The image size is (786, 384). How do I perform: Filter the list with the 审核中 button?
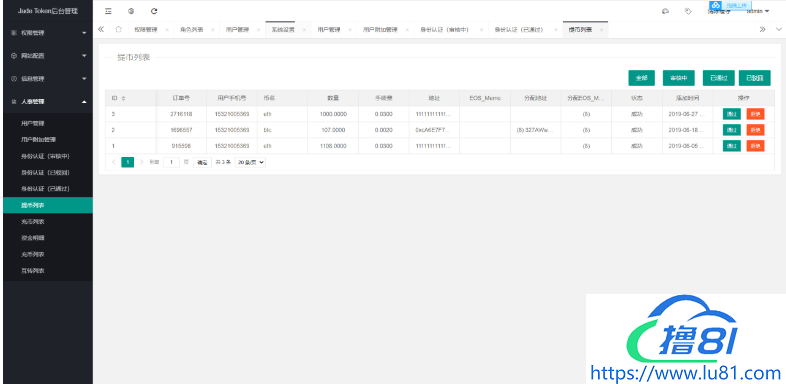coord(678,78)
